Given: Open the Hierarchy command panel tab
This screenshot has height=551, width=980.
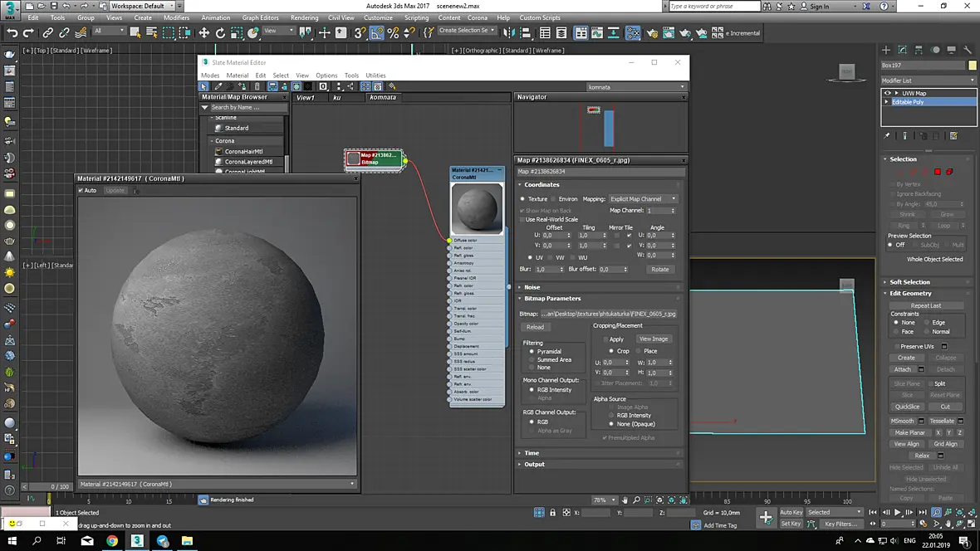Looking at the screenshot, I should [919, 49].
